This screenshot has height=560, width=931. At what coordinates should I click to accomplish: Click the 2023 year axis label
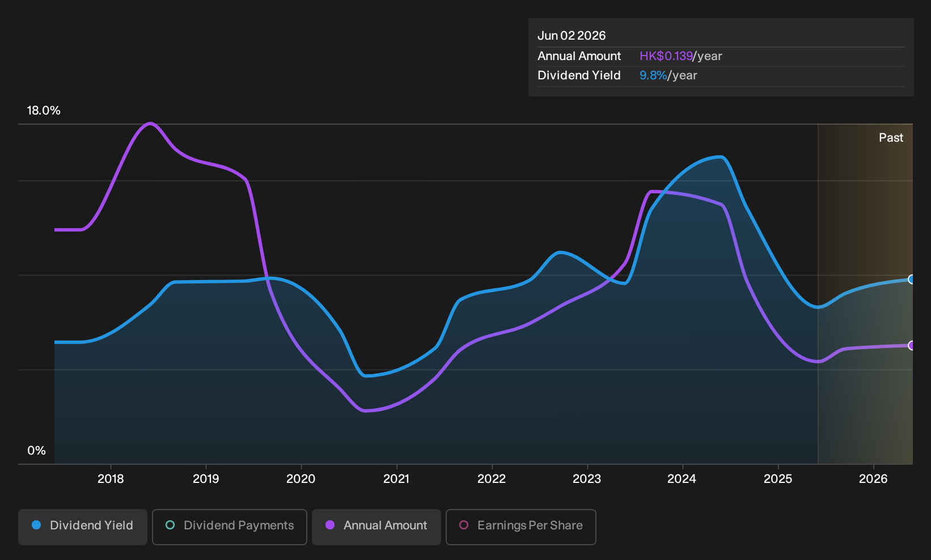coord(587,479)
